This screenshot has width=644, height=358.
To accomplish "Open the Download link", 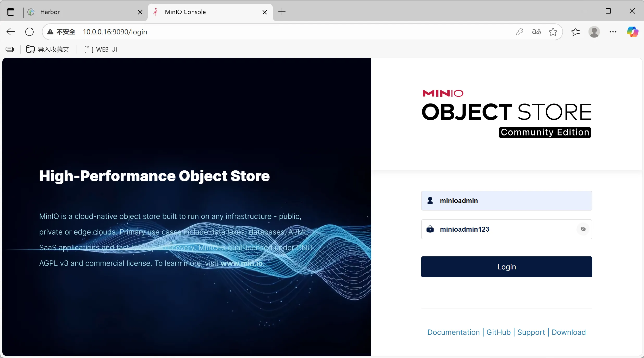I will point(568,332).
